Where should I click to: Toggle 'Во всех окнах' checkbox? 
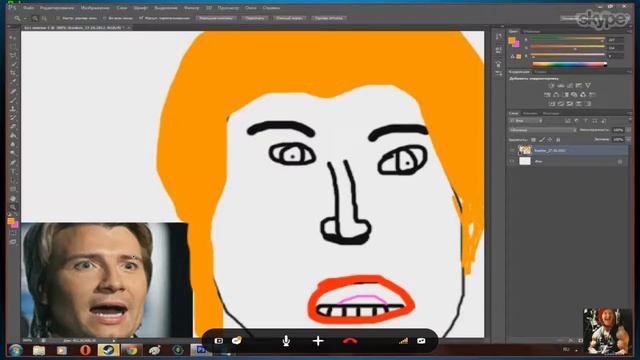105,18
